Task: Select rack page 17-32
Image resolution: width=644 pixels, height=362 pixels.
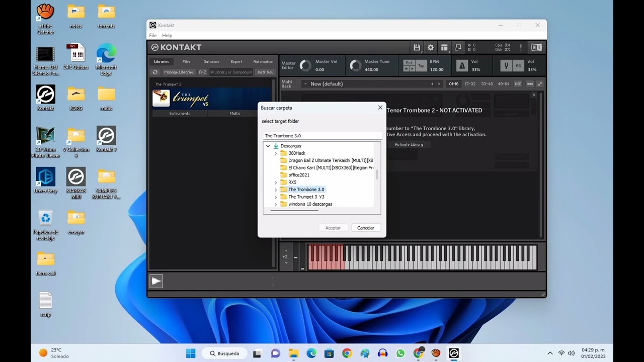Action: [x=470, y=84]
